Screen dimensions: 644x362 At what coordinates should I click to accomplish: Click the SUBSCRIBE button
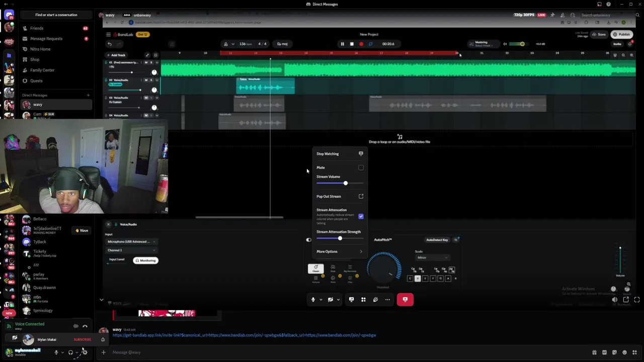pyautogui.click(x=83, y=340)
